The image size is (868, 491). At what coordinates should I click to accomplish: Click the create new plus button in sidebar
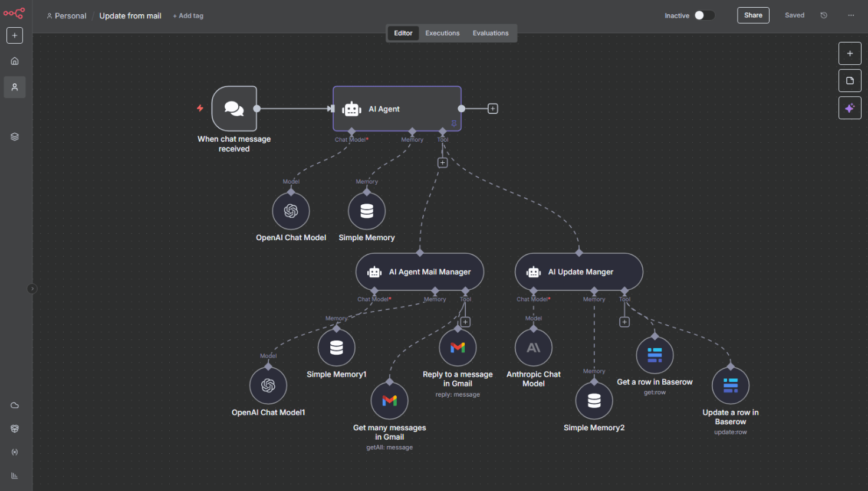15,35
